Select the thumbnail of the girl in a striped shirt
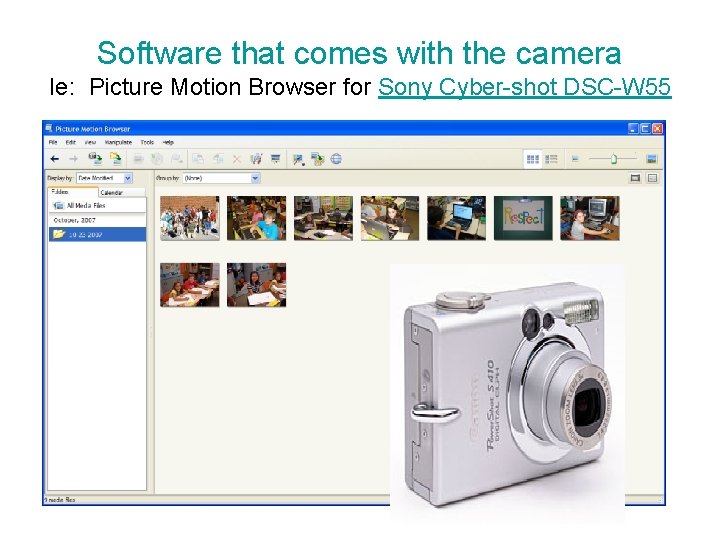 point(256,285)
